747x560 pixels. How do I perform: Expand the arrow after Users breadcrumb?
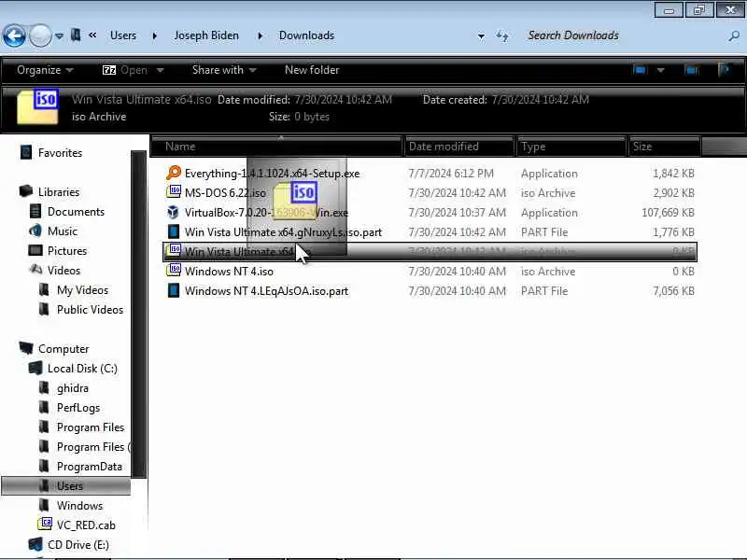point(154,35)
